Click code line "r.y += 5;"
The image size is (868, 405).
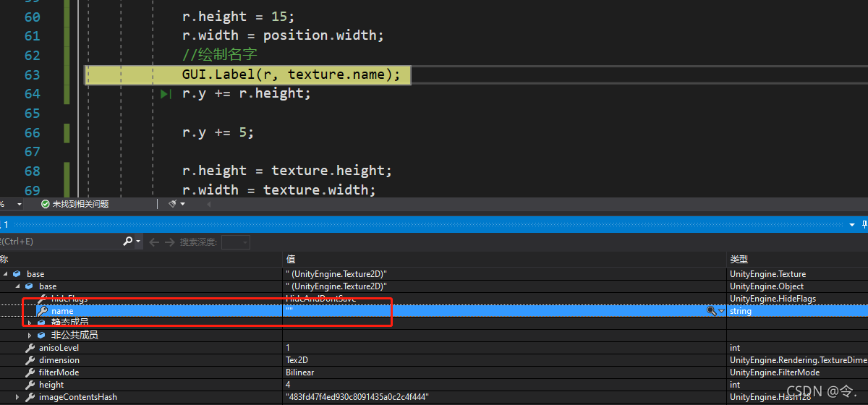[x=218, y=132]
